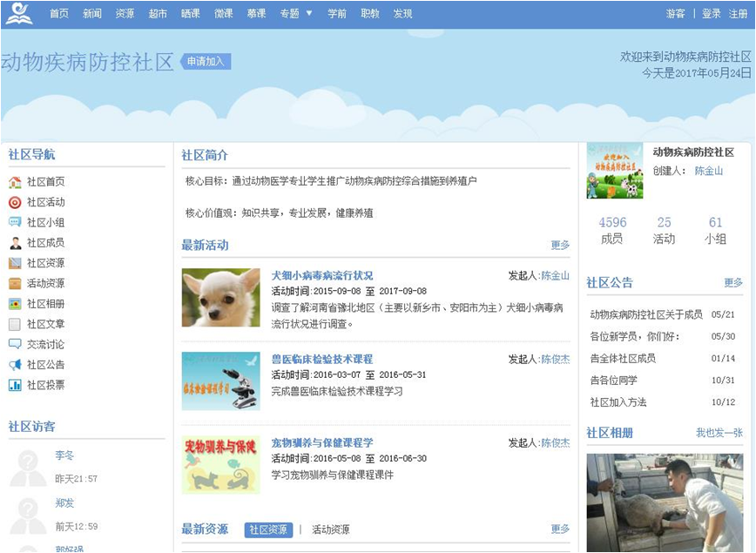Open 社区首页 house icon in sidebar
This screenshot has height=553, width=756.
(x=15, y=182)
